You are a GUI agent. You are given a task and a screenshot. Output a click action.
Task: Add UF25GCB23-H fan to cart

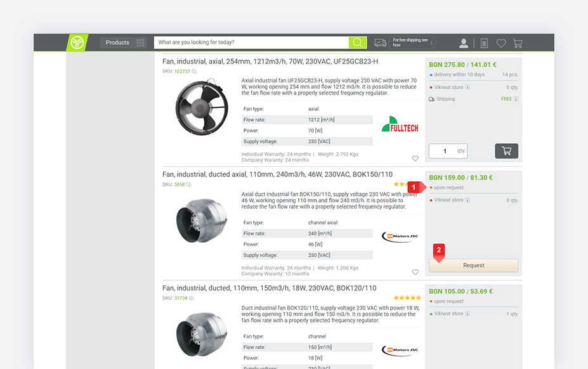click(x=506, y=151)
